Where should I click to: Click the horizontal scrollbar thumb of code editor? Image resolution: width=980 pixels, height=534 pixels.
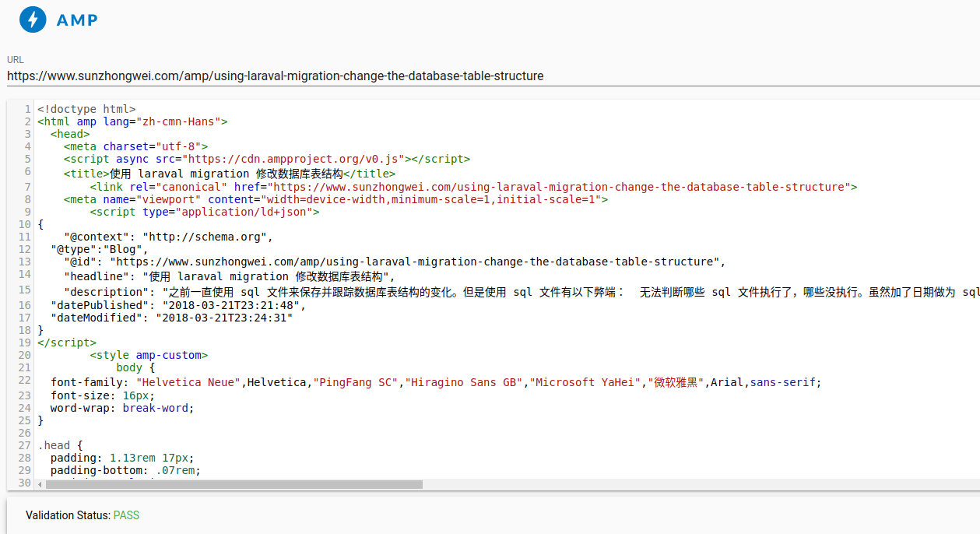pos(234,484)
